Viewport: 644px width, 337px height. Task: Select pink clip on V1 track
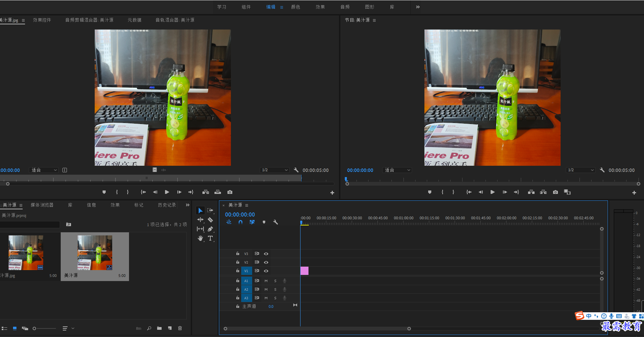[304, 271]
